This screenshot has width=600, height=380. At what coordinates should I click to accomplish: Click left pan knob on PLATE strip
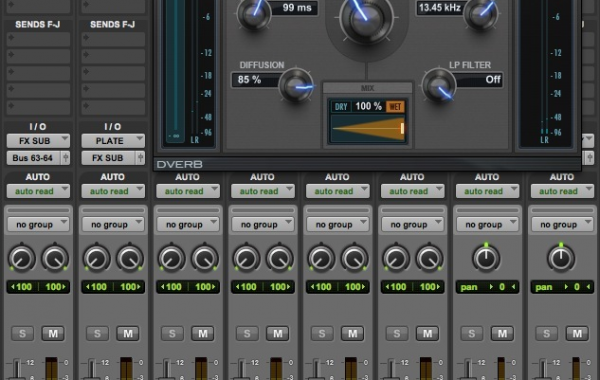97,258
